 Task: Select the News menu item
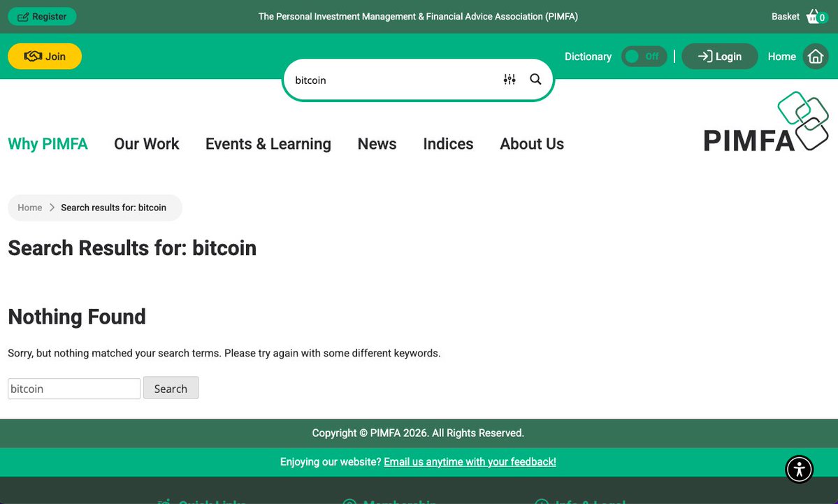click(377, 144)
